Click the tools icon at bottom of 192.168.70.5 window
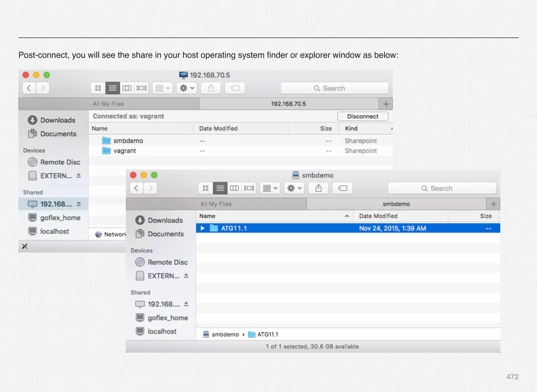537x392 pixels. pos(25,246)
